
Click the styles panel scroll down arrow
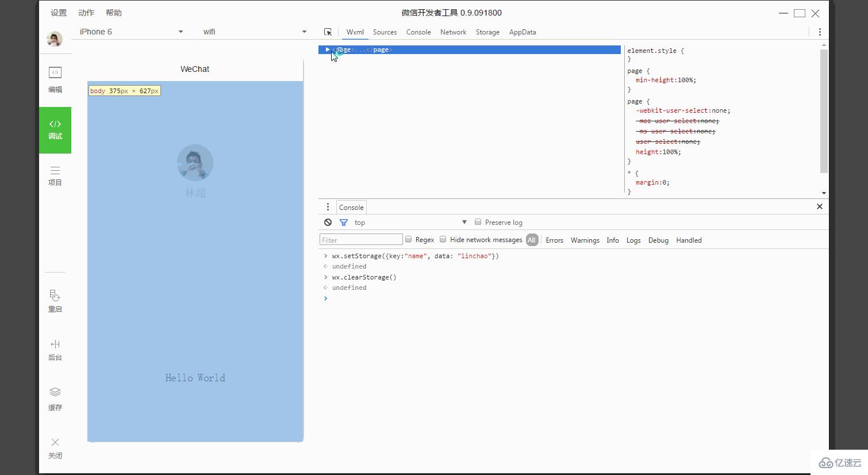click(x=824, y=193)
